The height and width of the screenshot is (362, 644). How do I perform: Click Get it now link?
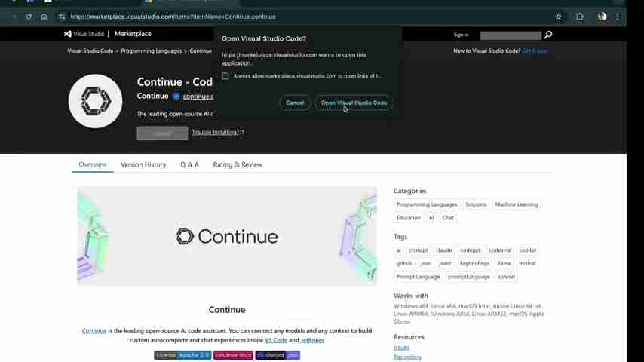535,51
